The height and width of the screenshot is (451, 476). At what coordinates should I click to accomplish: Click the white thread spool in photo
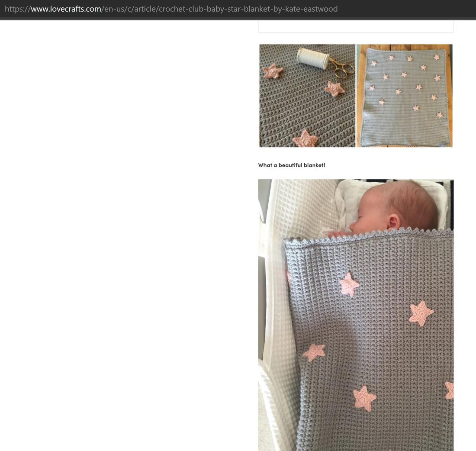(313, 58)
